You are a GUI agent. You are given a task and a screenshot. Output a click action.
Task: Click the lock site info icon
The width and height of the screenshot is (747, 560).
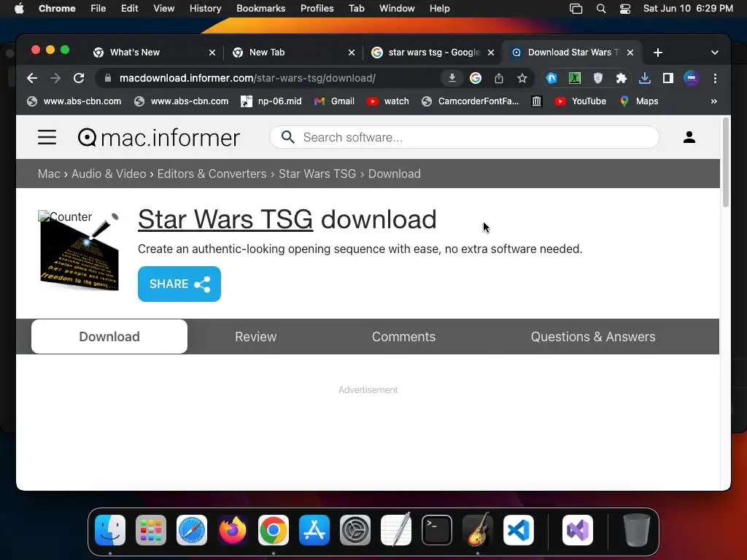pos(108,78)
